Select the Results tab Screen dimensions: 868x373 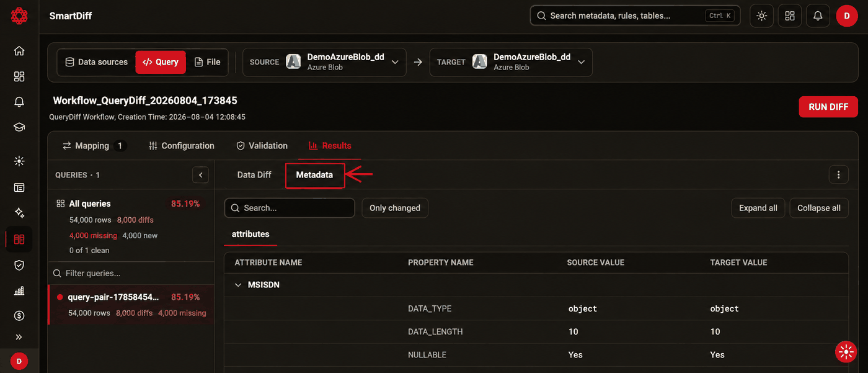330,146
